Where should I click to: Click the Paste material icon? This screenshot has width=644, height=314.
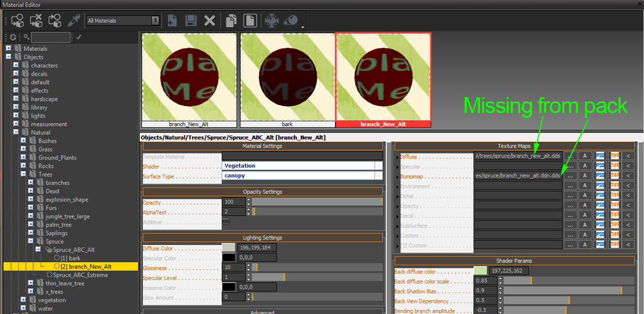coord(250,20)
